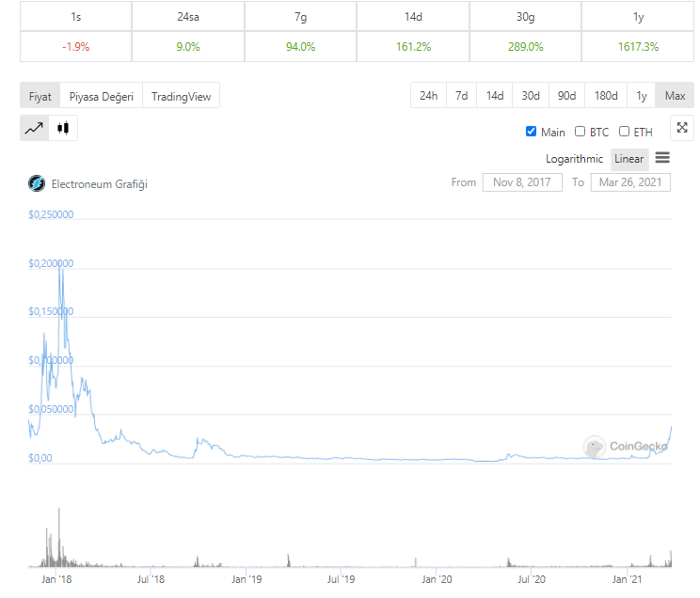Click the 9.0% 24-hour change value
The height and width of the screenshot is (598, 700).
(188, 46)
